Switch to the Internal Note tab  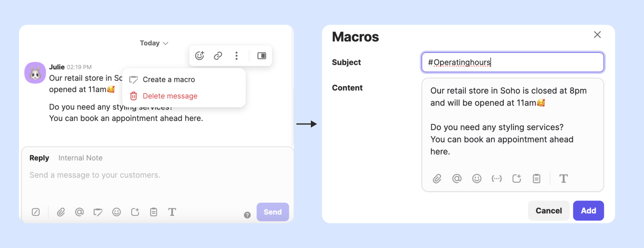point(80,158)
